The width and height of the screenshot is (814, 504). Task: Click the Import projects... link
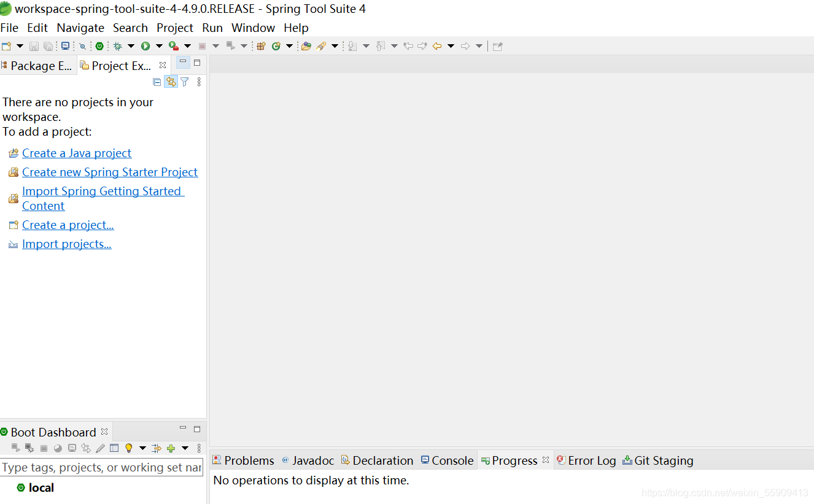[x=67, y=244]
